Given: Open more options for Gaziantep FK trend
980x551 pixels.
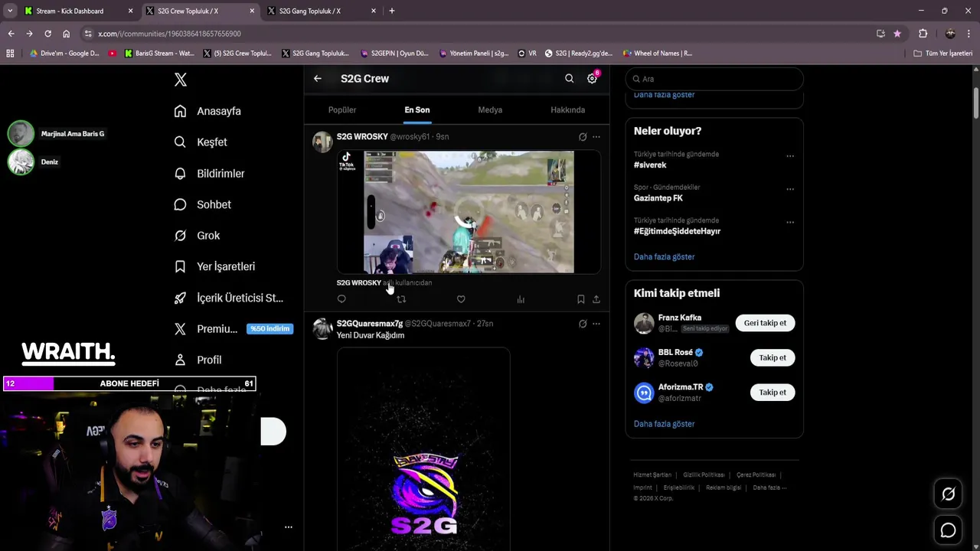Looking at the screenshot, I should coord(790,189).
